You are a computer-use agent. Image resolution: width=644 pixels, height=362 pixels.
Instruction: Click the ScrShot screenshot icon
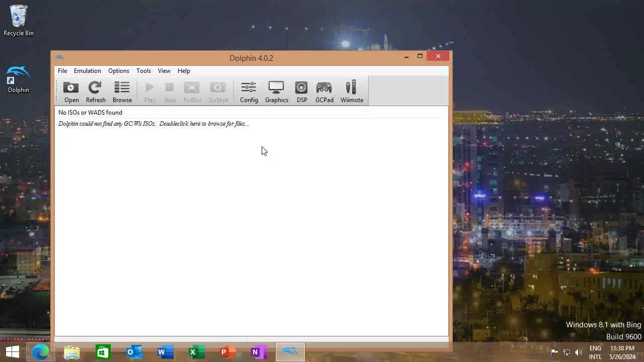click(218, 92)
